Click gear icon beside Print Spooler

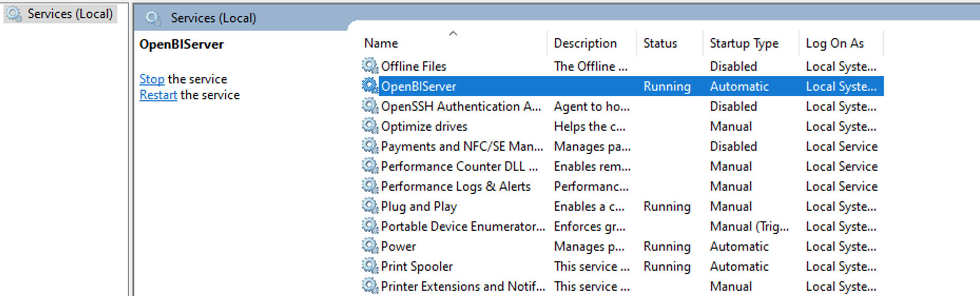point(370,266)
